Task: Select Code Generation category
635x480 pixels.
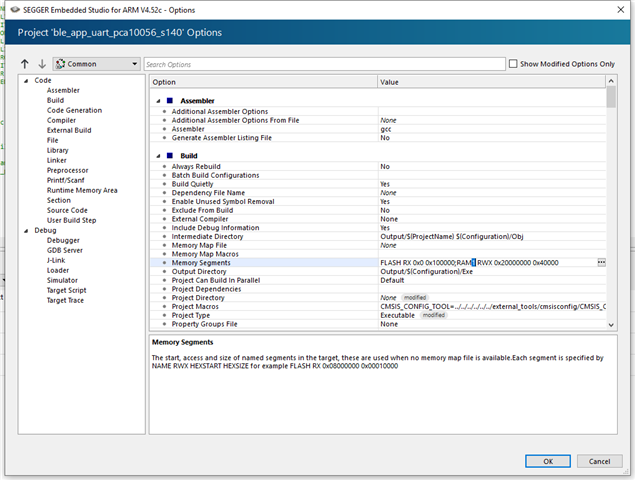Action: [x=75, y=110]
